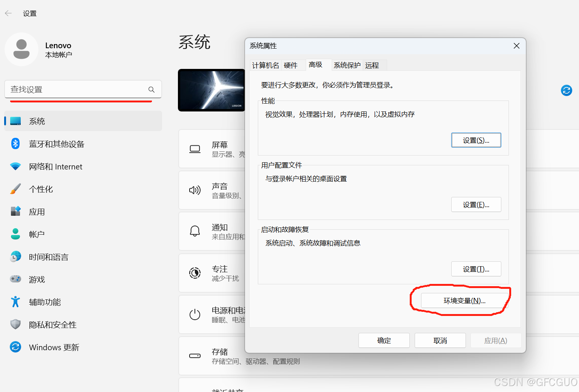The image size is (579, 392).
Task: Open 环境变量(N) button
Action: (464, 301)
